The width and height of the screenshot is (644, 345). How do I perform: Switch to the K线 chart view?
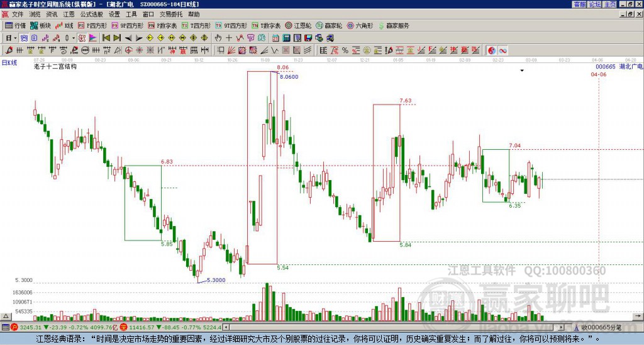pos(64,25)
